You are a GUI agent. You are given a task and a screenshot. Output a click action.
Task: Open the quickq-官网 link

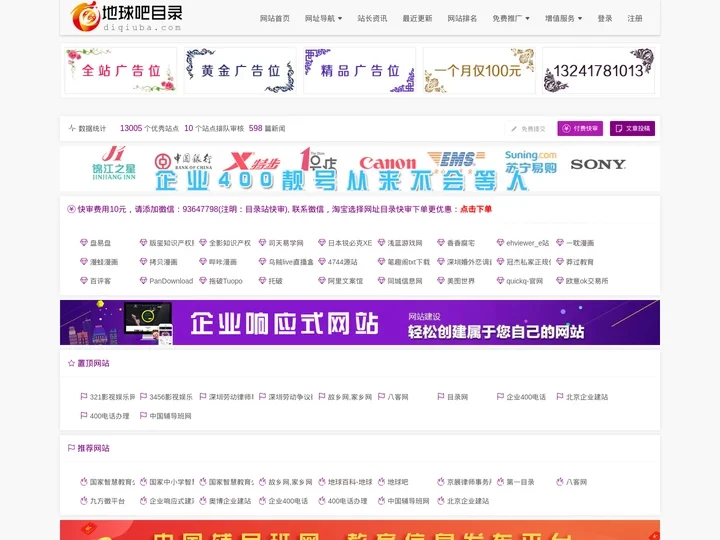click(x=524, y=281)
